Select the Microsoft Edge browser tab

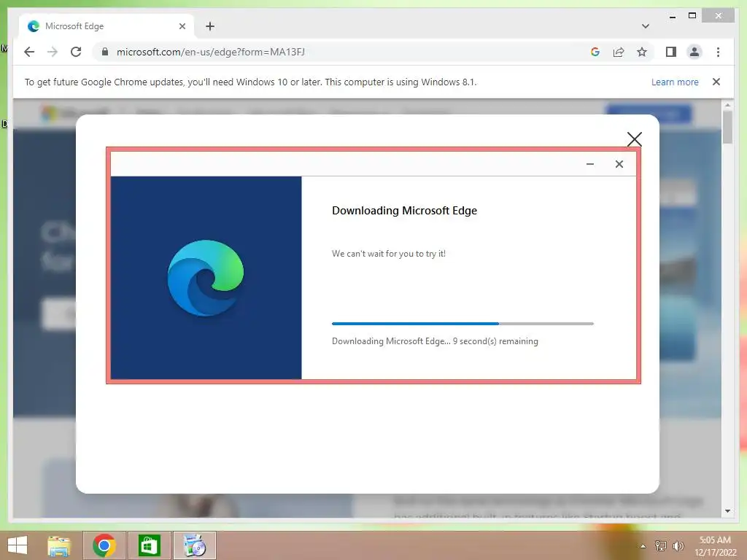(107, 26)
